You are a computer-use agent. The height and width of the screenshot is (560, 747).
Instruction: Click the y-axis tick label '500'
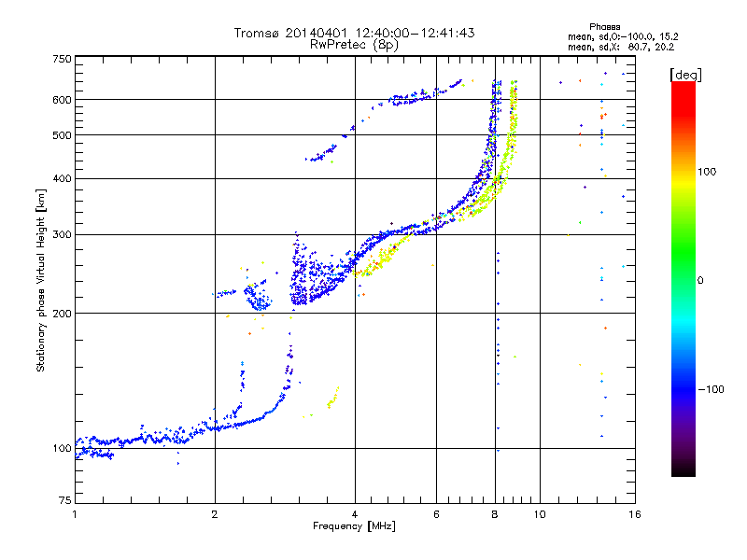point(62,135)
